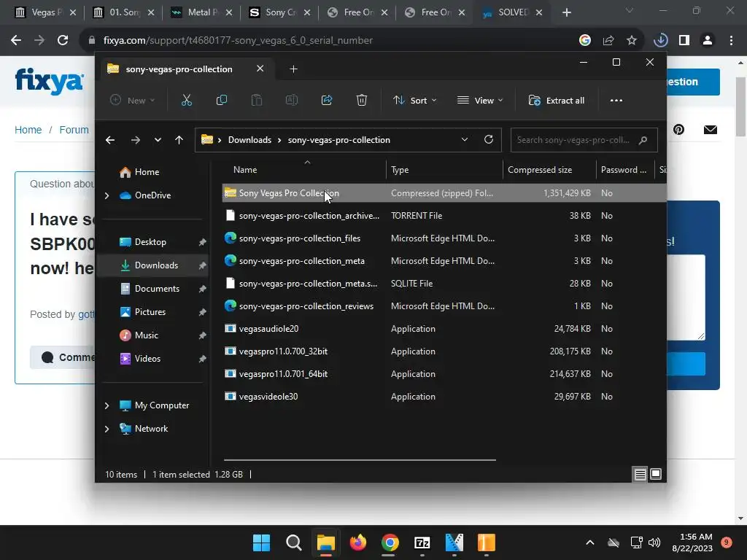The width and height of the screenshot is (747, 560).
Task: Switch to details view icon in Explorer status bar
Action: pos(640,474)
